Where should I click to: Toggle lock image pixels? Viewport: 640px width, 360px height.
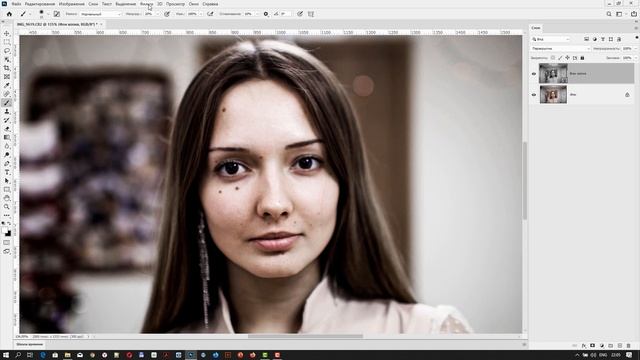(x=560, y=58)
